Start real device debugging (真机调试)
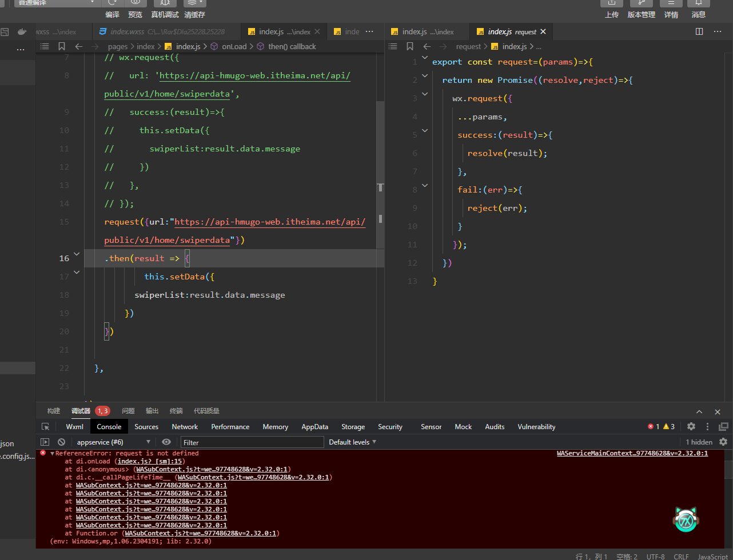The width and height of the screenshot is (733, 560). point(165,3)
